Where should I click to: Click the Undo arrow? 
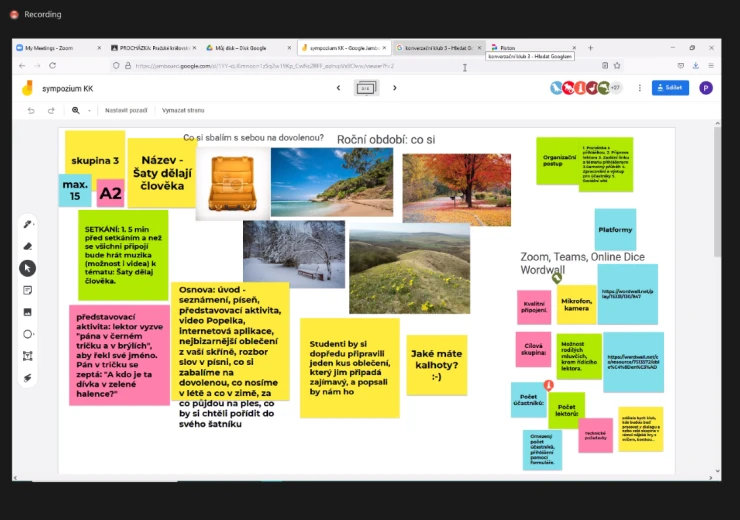[x=31, y=110]
